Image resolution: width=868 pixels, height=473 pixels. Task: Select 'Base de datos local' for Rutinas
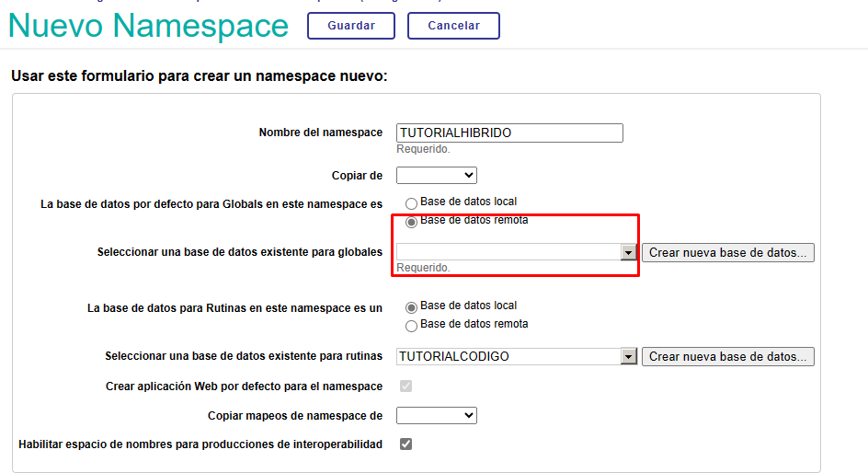(411, 306)
